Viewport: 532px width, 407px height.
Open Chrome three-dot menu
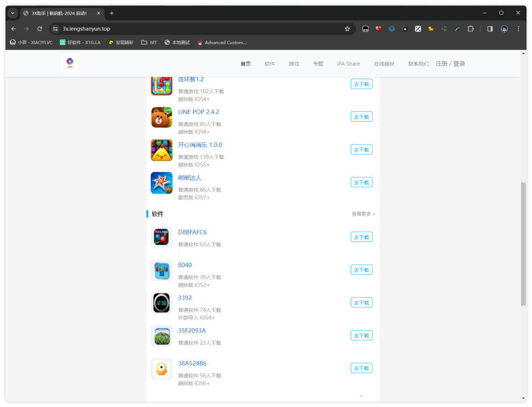(x=518, y=29)
